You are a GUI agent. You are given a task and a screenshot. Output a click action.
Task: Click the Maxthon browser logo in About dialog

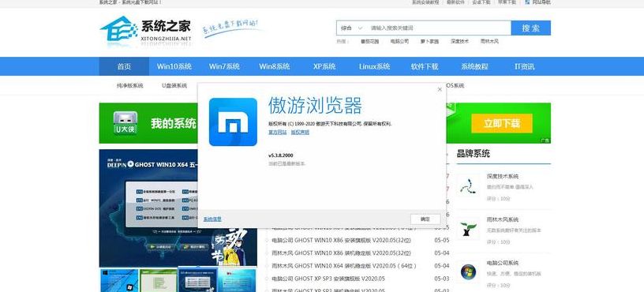tap(233, 122)
